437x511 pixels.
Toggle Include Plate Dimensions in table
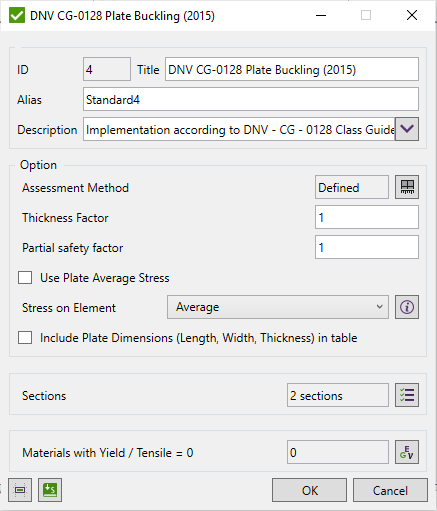[25, 337]
